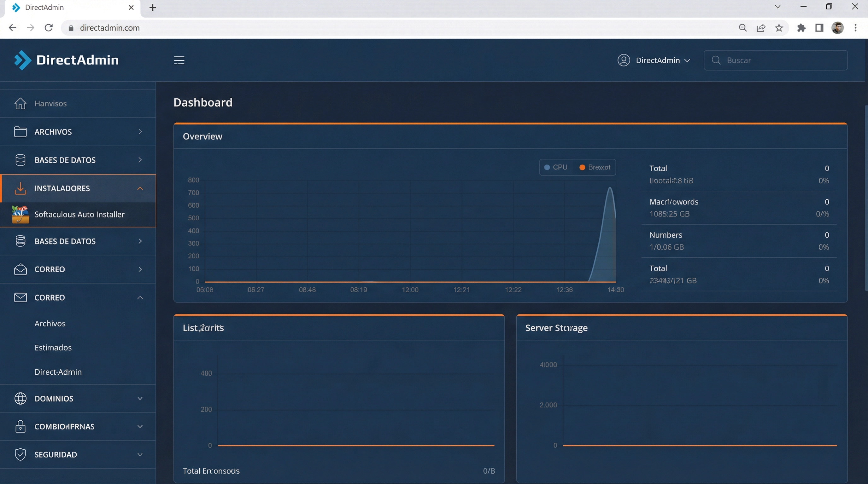This screenshot has width=868, height=484.
Task: Open the Hanvisos menu item
Action: coord(78,103)
